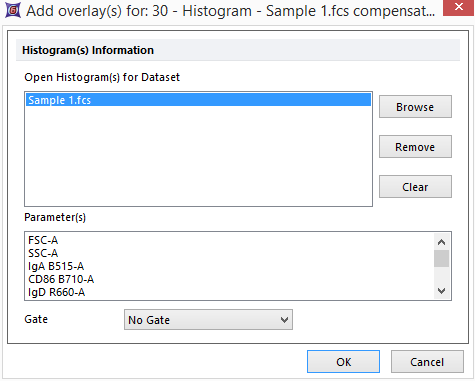
Task: Open the Gate dropdown showing No Gate
Action: pyautogui.click(x=208, y=320)
